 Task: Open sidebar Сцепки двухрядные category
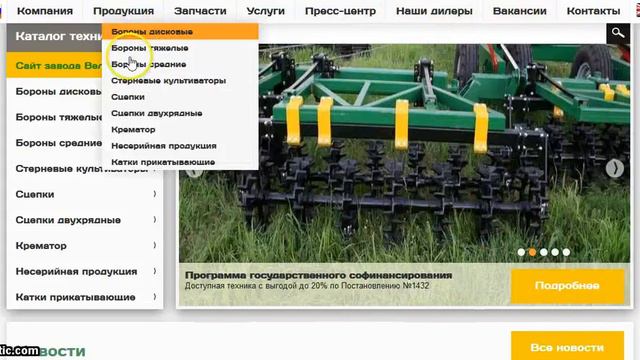68,220
